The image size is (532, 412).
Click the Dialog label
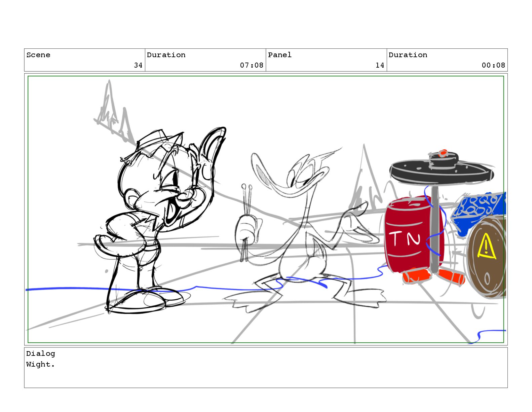click(x=41, y=353)
